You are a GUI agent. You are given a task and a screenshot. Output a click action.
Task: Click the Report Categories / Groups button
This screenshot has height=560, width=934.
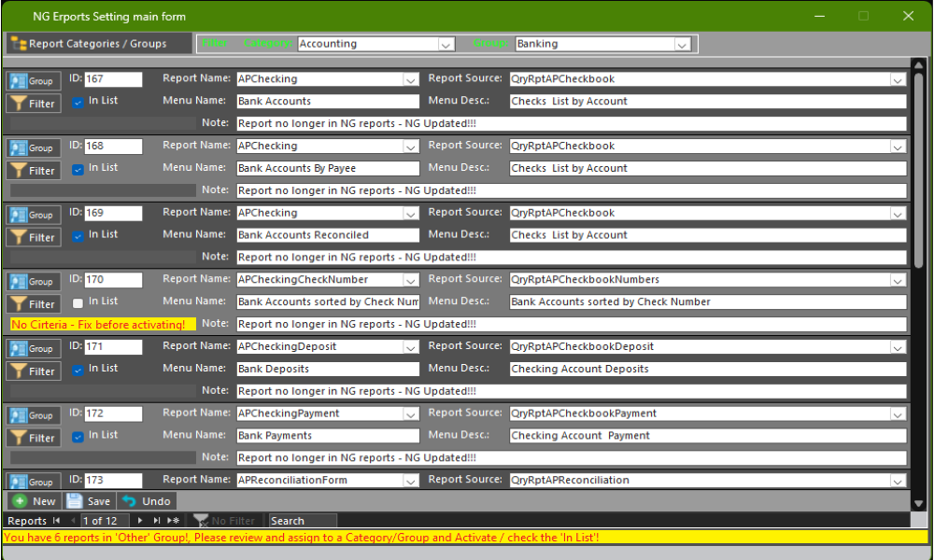click(x=89, y=43)
